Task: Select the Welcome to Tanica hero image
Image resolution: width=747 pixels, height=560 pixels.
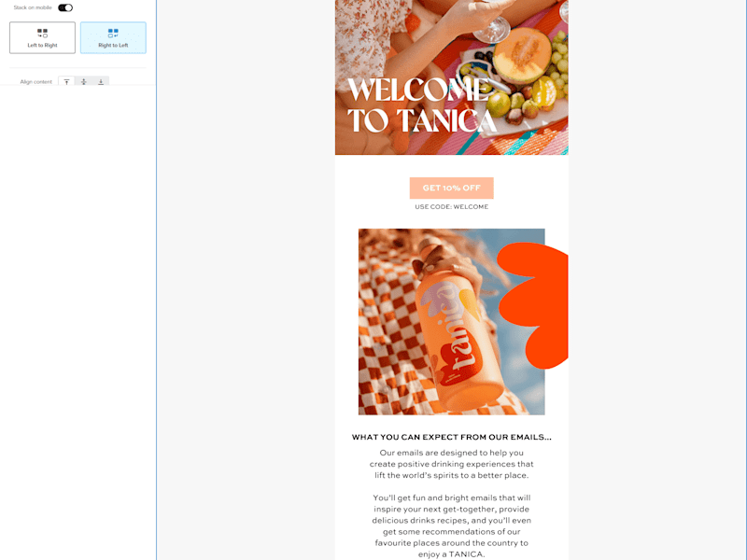Action: tap(452, 77)
